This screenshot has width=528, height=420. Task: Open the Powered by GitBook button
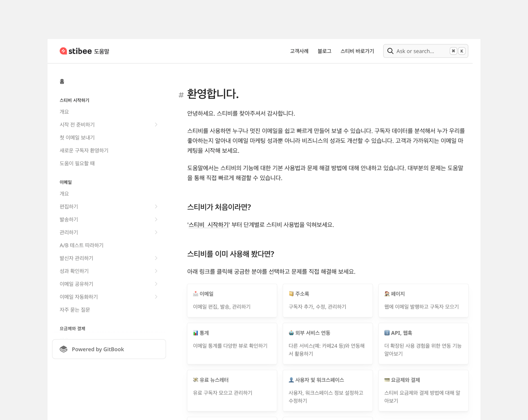(109, 349)
